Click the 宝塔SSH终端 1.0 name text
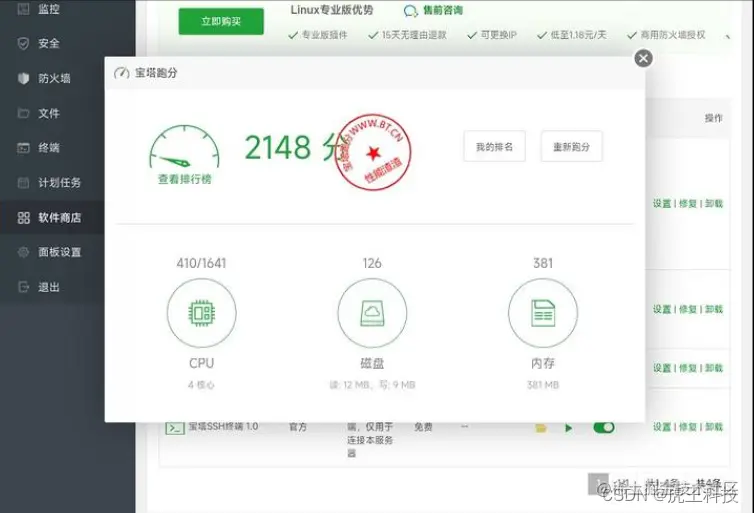This screenshot has width=754, height=513. click(x=223, y=426)
